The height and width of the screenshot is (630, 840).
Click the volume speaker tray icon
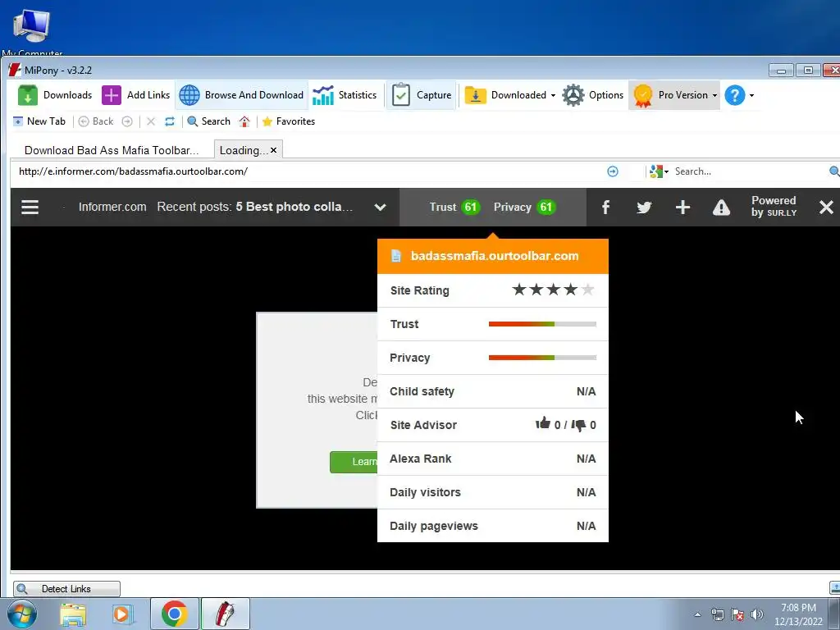756,614
